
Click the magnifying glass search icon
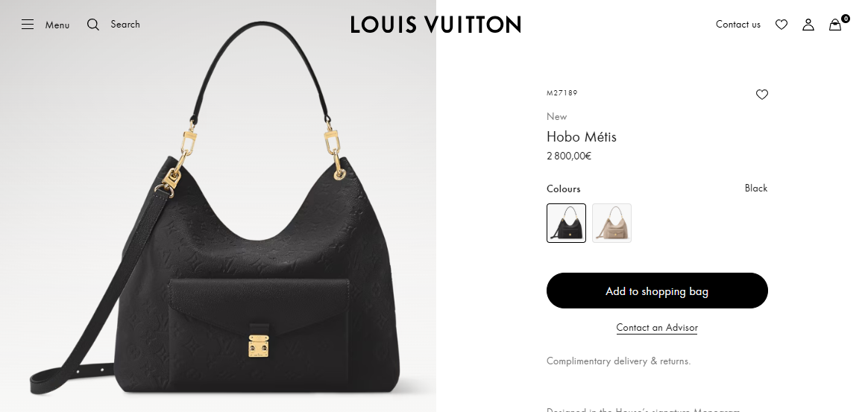[x=93, y=25]
